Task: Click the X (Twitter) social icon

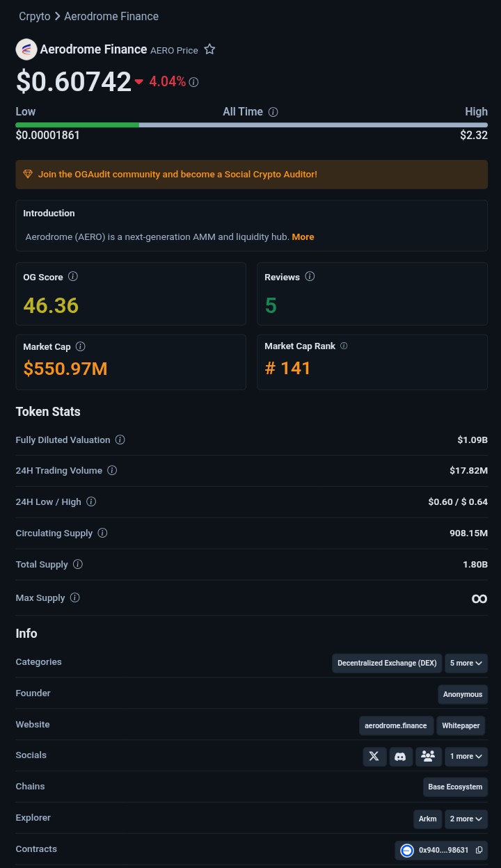Action: [x=374, y=756]
